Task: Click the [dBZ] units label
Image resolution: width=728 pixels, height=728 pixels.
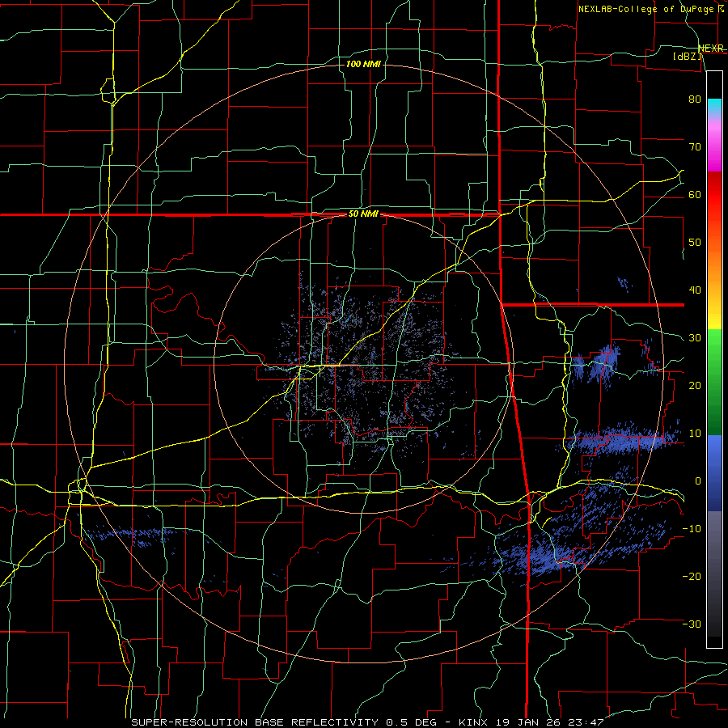Action: tap(687, 56)
